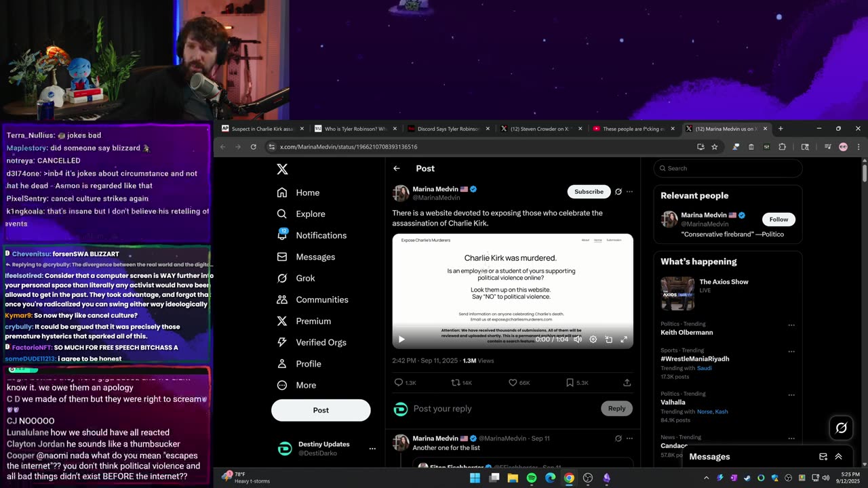Open OBS Studio from the taskbar
Viewport: 868px width, 488px height.
click(588, 478)
